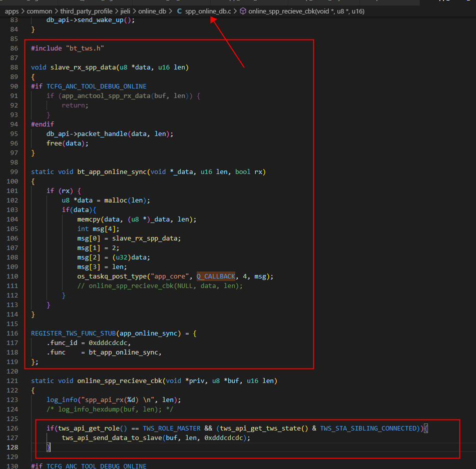The height and width of the screenshot is (469, 476).
Task: Open the online_spp_recieve_cbk symbol breadcrumb
Action: click(306, 11)
